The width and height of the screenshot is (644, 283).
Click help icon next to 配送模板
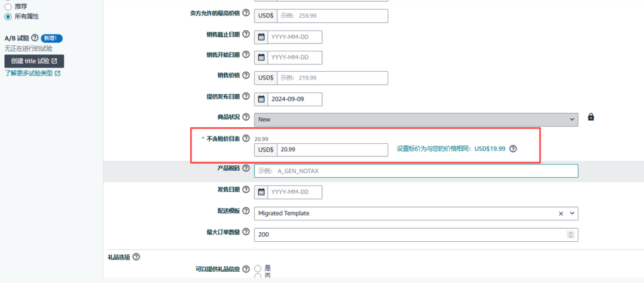click(246, 211)
